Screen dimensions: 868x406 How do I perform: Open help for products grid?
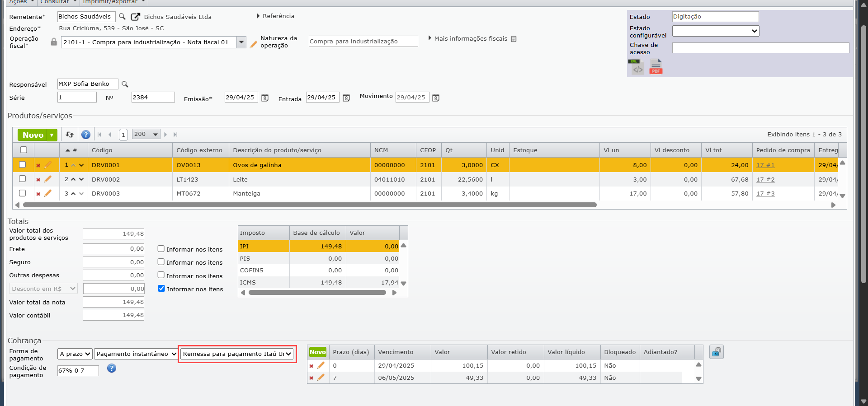click(86, 135)
